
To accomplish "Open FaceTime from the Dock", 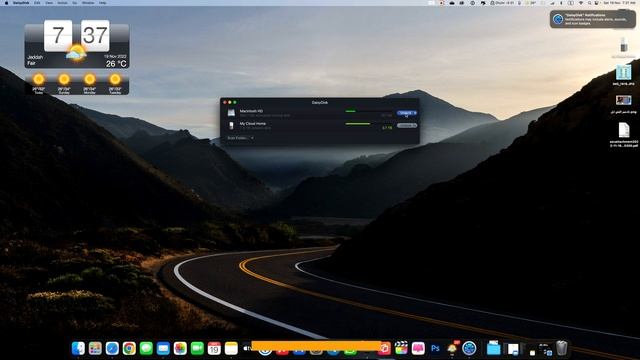I will 197,348.
